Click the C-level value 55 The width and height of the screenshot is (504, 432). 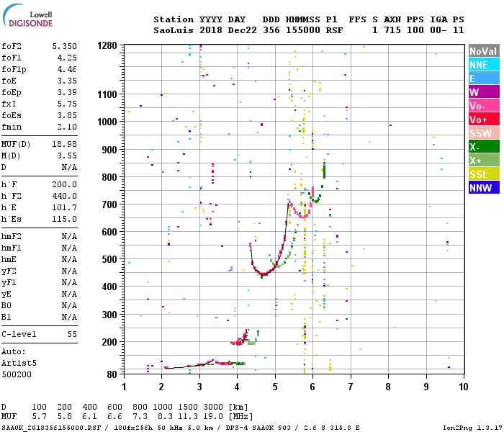[72, 334]
